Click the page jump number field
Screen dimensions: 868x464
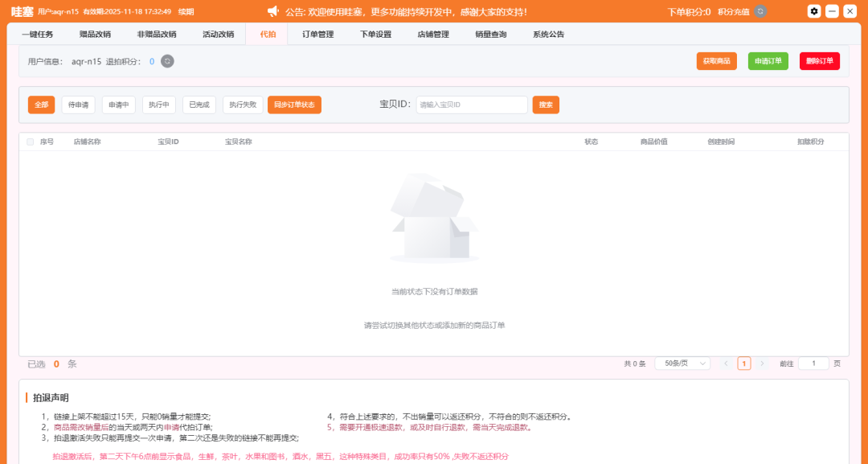[x=813, y=363]
